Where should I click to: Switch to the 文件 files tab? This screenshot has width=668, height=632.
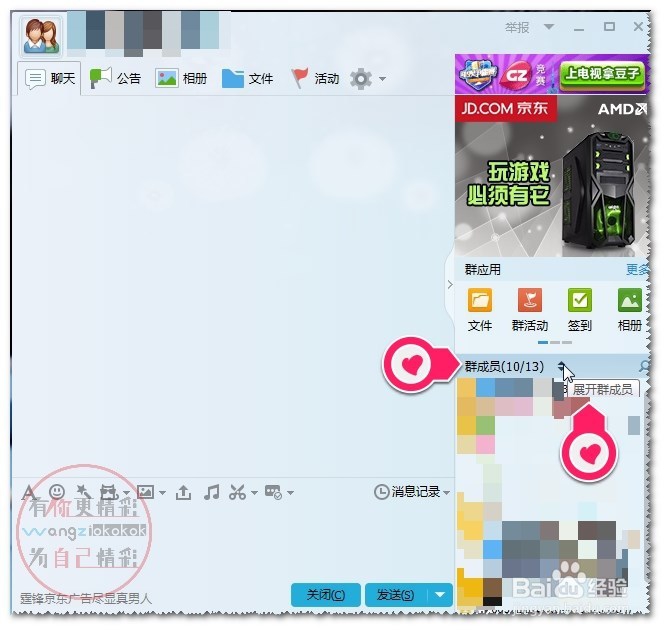click(248, 78)
